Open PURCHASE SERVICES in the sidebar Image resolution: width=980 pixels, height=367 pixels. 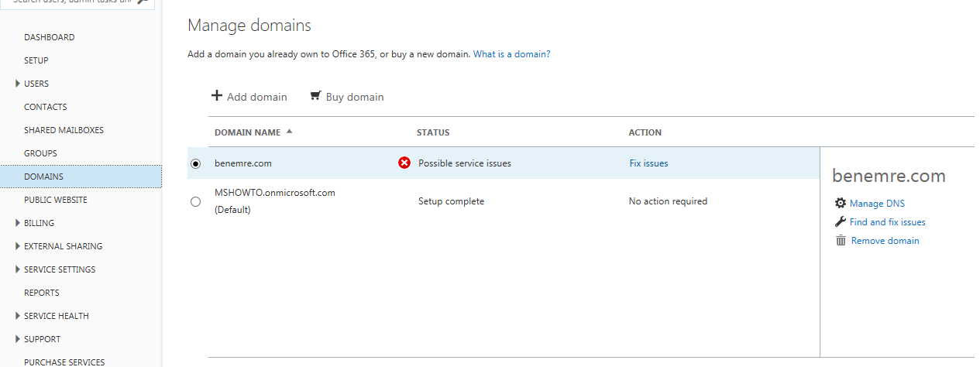(x=64, y=362)
